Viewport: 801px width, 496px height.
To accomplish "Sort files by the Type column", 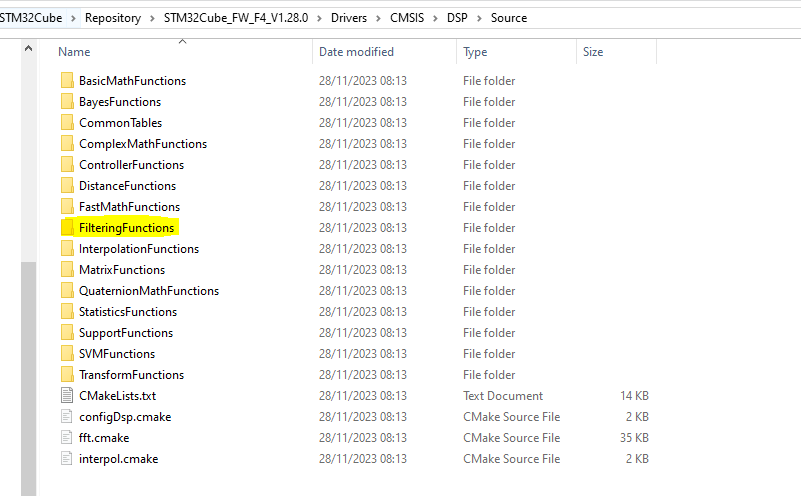I will point(475,52).
